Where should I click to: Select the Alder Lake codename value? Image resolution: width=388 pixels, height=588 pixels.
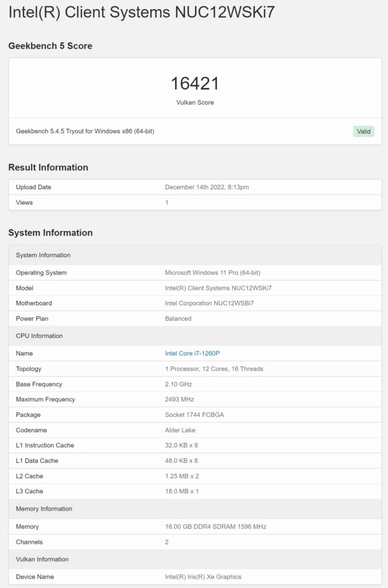(x=180, y=430)
